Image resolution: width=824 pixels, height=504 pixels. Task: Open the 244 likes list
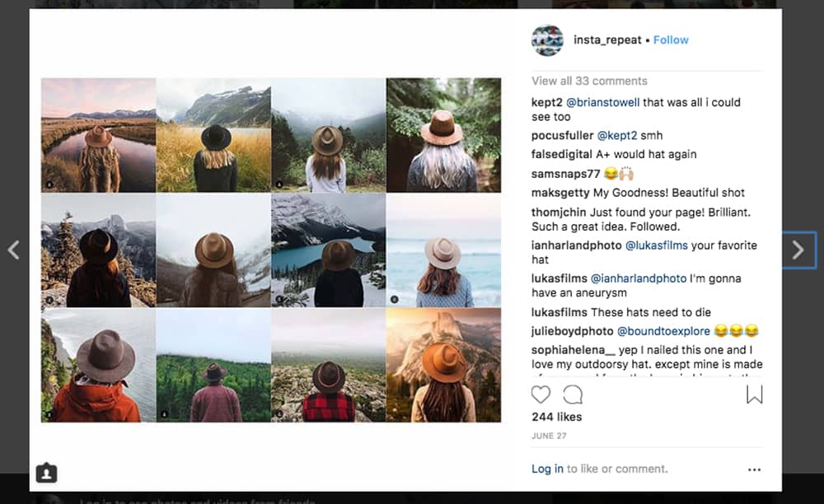[557, 417]
